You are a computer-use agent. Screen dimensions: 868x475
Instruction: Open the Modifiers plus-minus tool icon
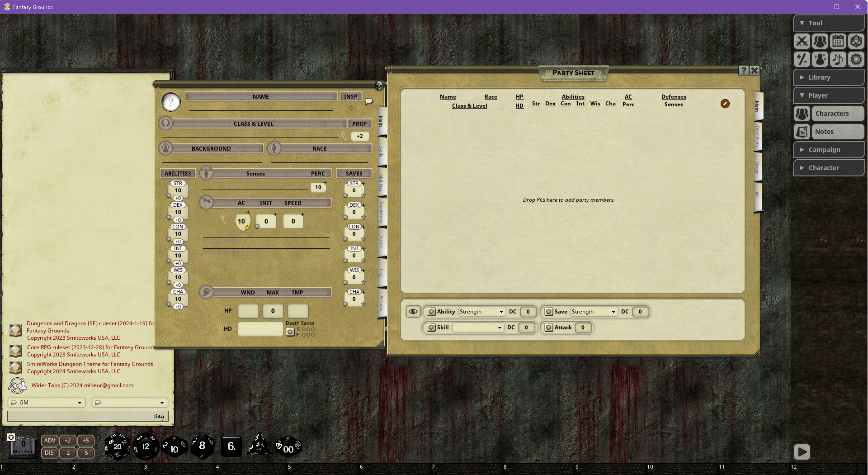tap(802, 59)
